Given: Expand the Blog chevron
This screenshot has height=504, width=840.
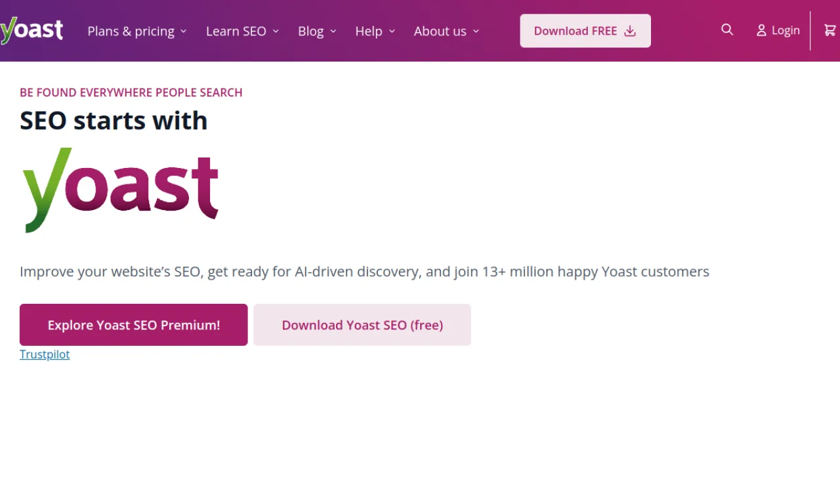Looking at the screenshot, I should 333,31.
